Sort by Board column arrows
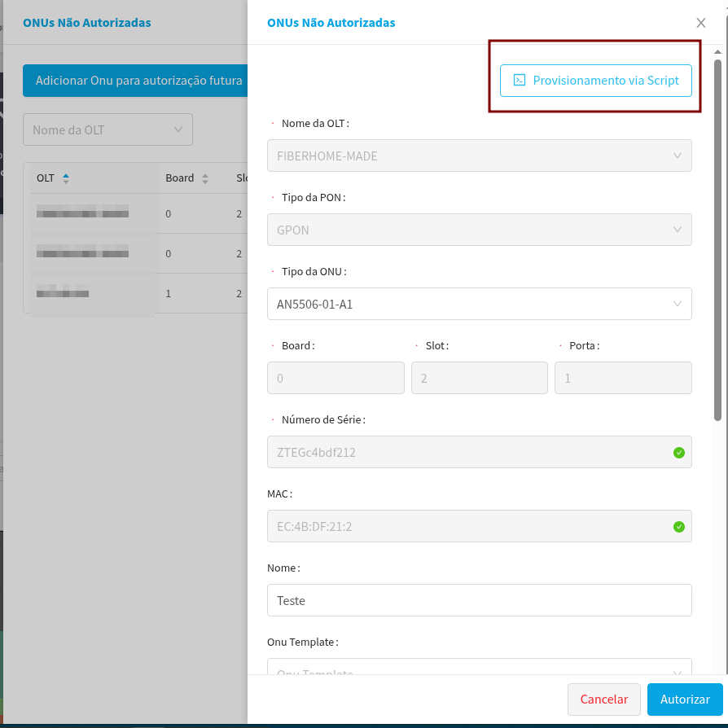 205,178
